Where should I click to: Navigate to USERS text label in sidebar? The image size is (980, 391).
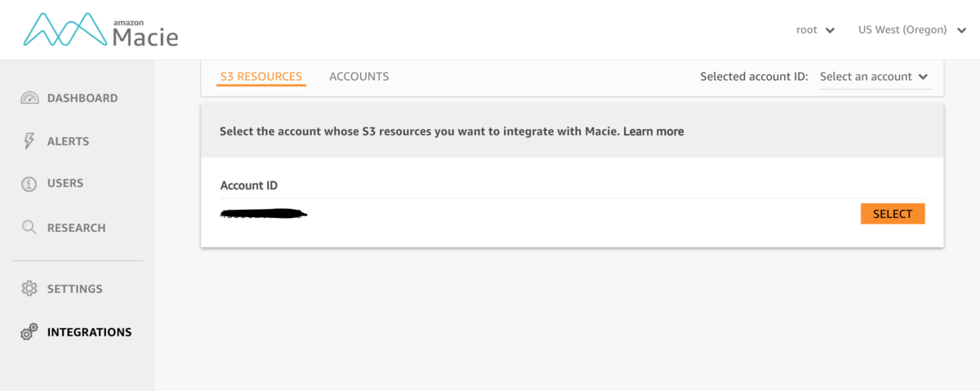65,184
